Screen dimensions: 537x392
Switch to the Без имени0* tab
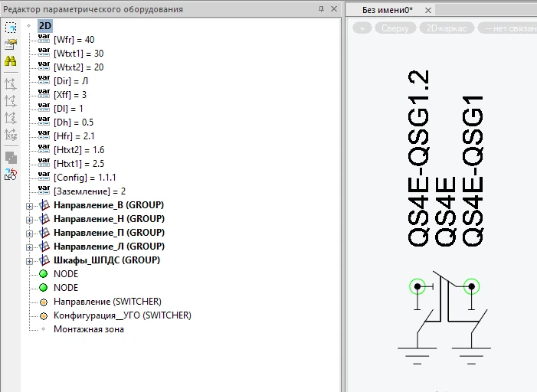(387, 10)
